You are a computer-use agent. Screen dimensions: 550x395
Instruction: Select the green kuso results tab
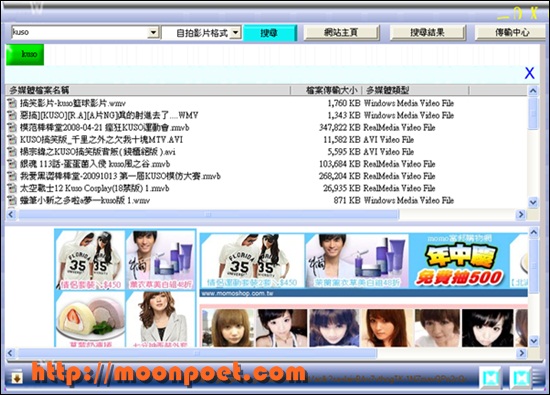click(x=25, y=54)
